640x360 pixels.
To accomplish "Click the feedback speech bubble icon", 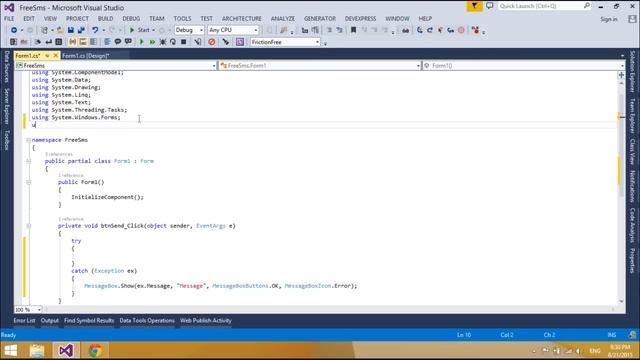I will (x=489, y=6).
